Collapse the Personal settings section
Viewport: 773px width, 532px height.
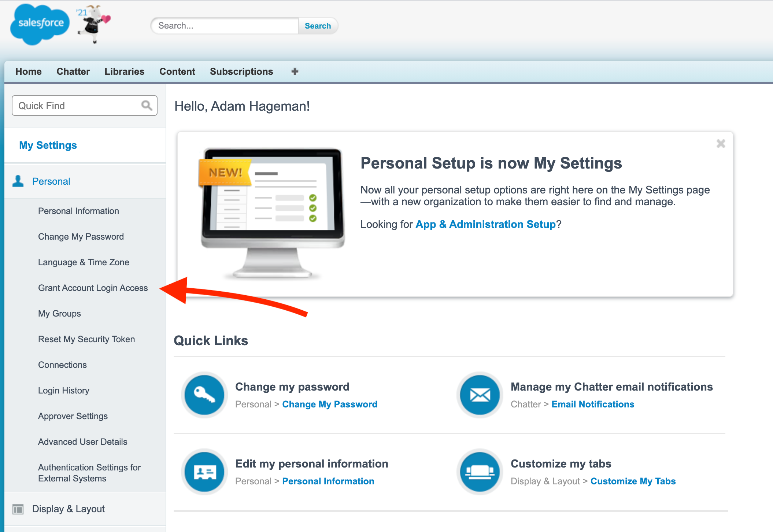[x=51, y=181]
